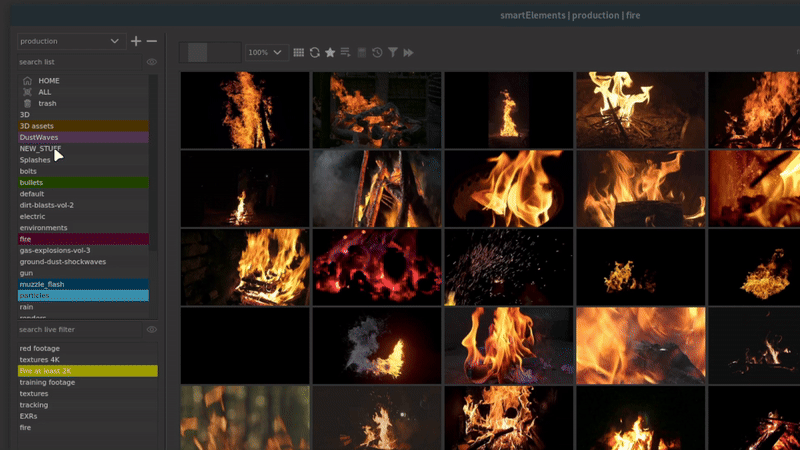Apply the EXRs live filter
800x450 pixels.
[88, 416]
